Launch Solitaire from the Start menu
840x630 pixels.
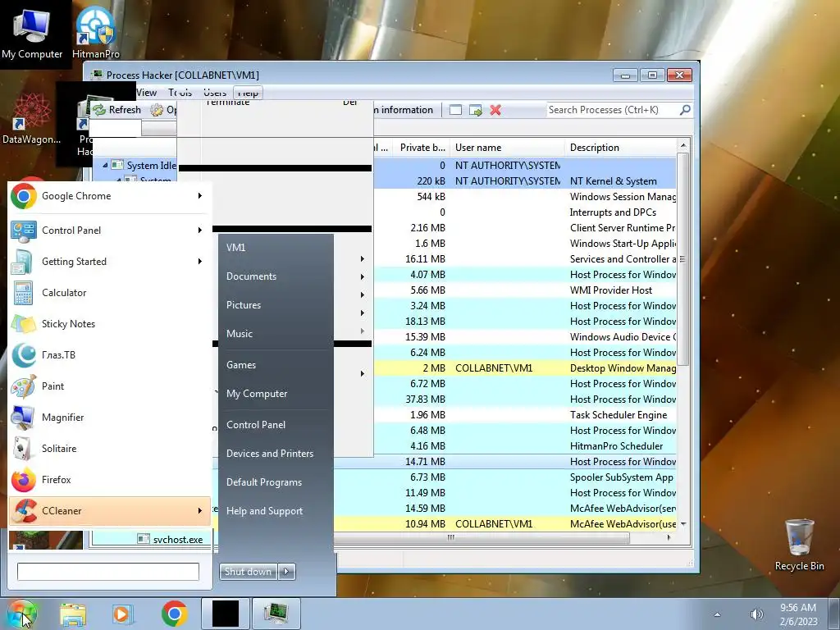[107, 449]
